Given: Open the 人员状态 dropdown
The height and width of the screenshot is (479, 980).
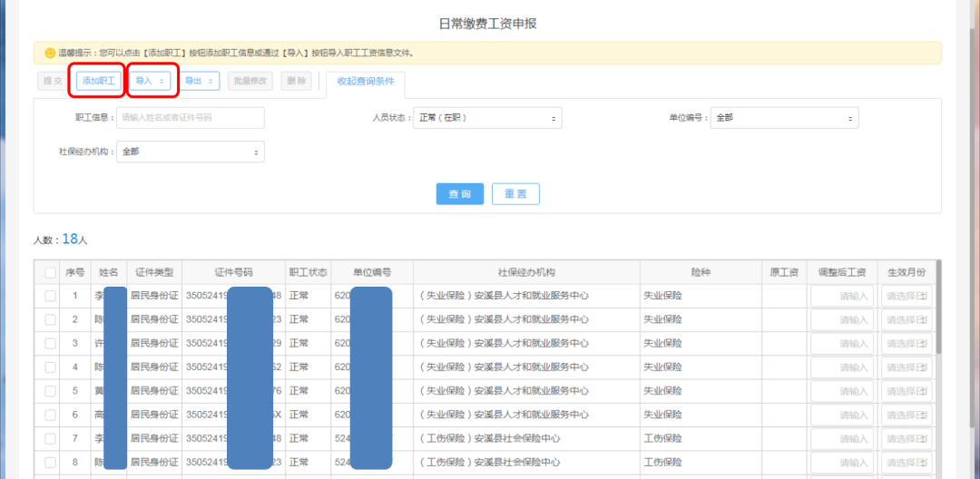Looking at the screenshot, I should [x=487, y=117].
